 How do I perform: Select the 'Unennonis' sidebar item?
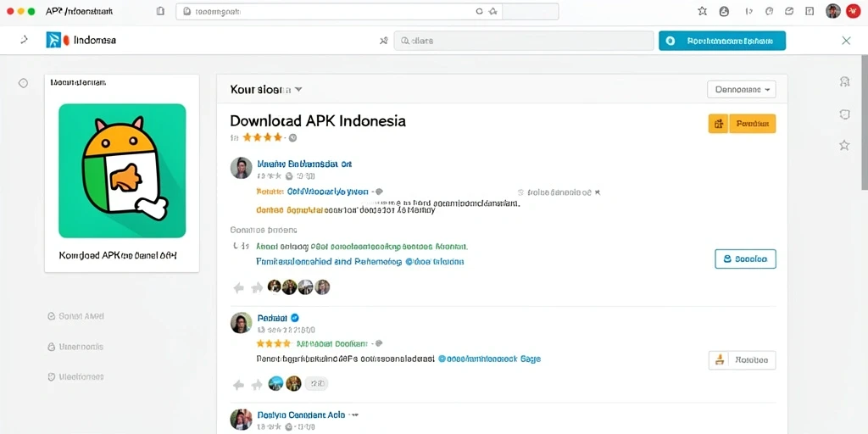coord(76,347)
